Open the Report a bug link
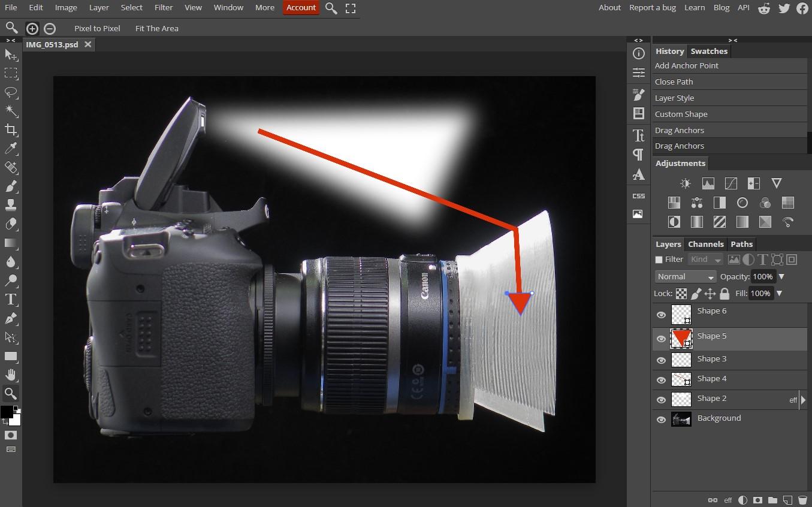Image resolution: width=812 pixels, height=507 pixels. pos(653,7)
